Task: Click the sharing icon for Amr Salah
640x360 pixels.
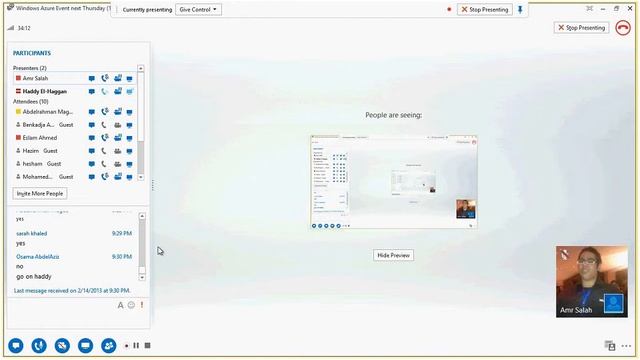Action: coord(129,78)
